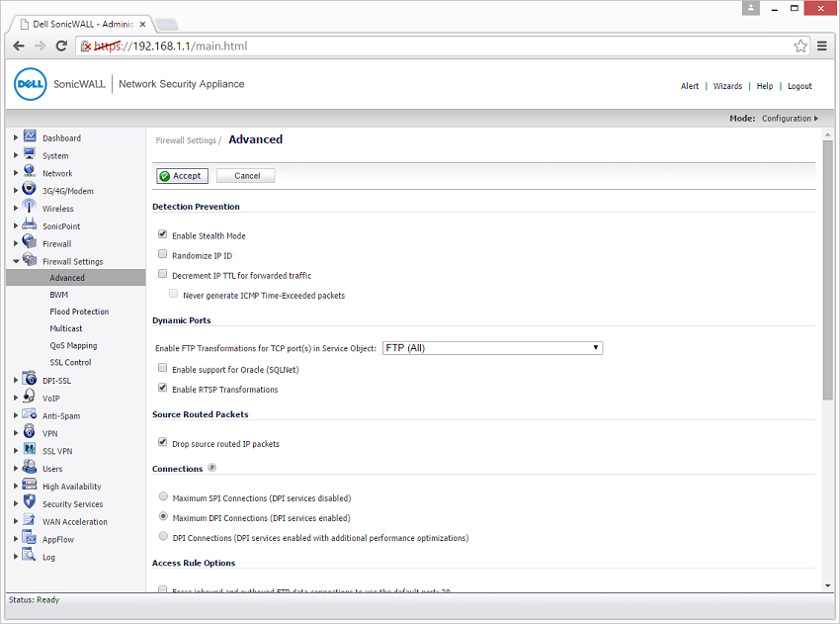Image resolution: width=840 pixels, height=624 pixels.
Task: Click the VoIP headset icon
Action: point(30,397)
